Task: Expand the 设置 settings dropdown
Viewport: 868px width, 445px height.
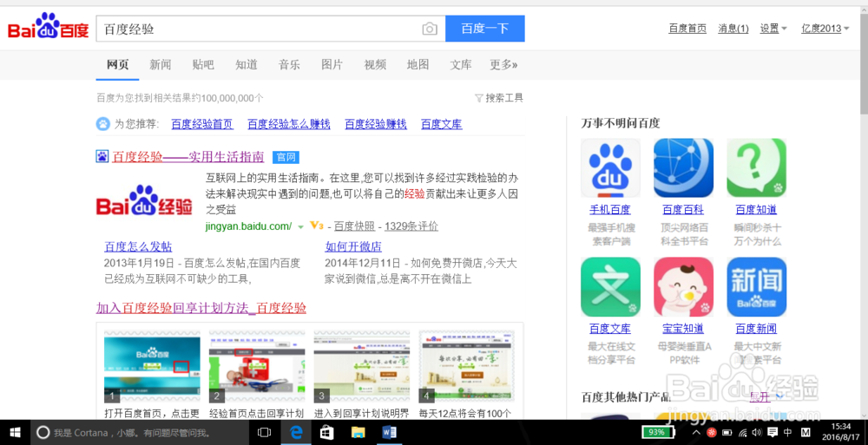Action: coord(773,29)
